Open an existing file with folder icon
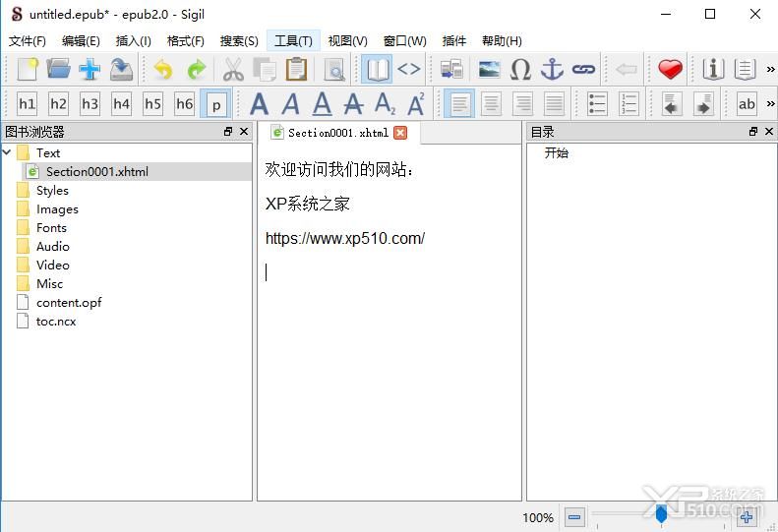This screenshot has width=778, height=532. coord(59,69)
